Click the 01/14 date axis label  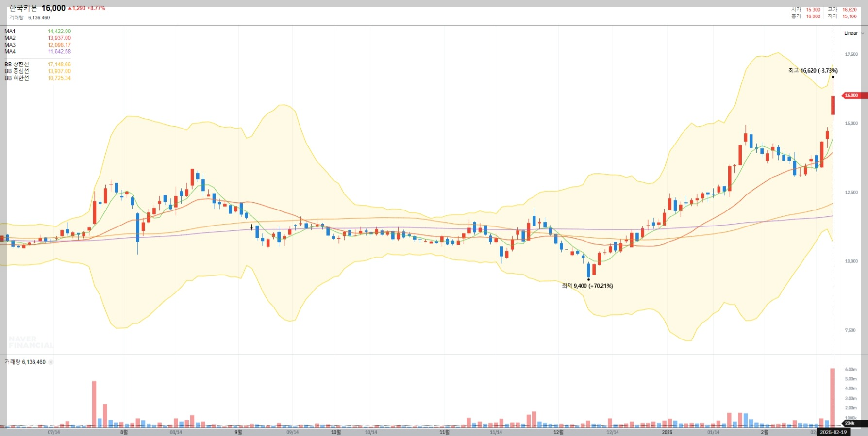click(713, 432)
